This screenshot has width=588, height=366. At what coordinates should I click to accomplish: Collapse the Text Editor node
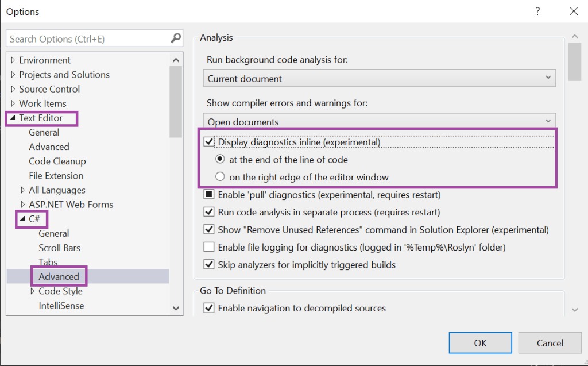13,118
